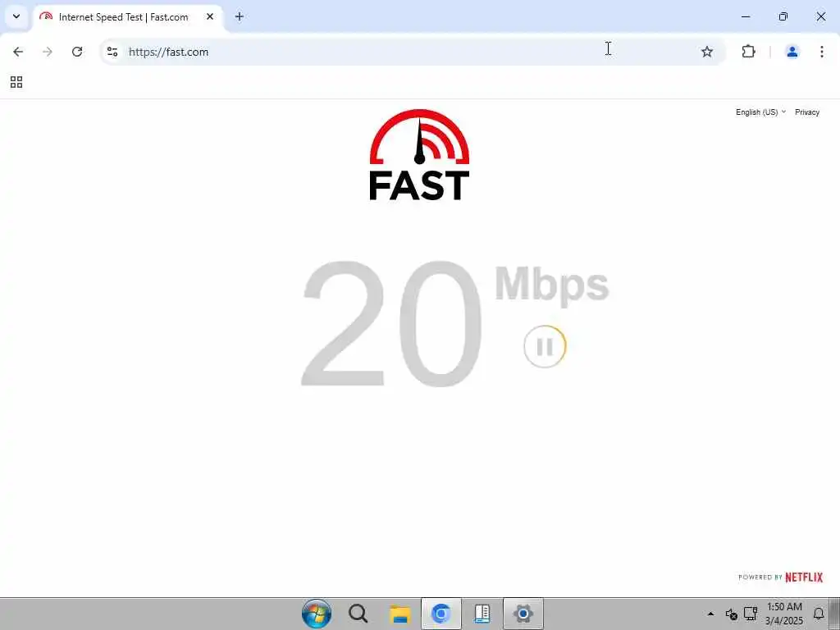This screenshot has height=630, width=840.
Task: Reload the fast.com page
Action: pos(77,52)
